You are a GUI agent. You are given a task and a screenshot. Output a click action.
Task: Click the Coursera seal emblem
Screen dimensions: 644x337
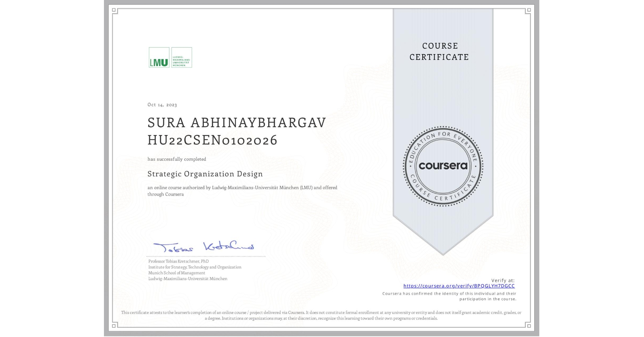[x=443, y=166]
